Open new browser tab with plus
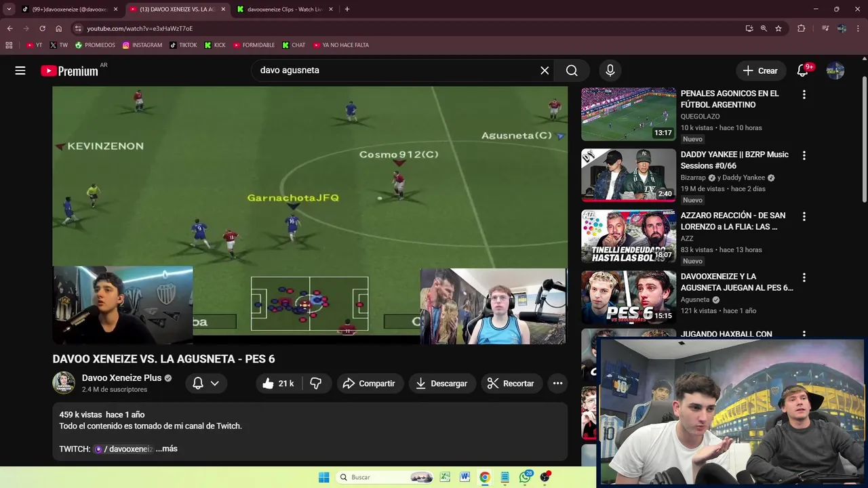 click(347, 9)
